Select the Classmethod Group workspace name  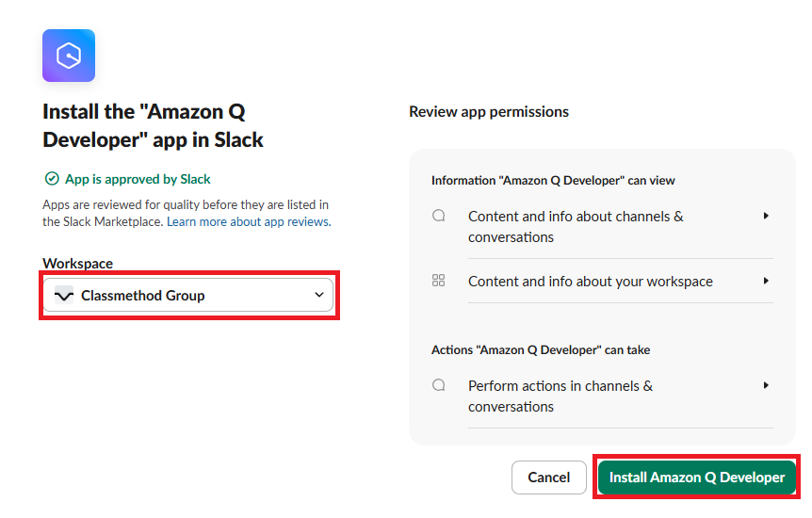click(143, 296)
